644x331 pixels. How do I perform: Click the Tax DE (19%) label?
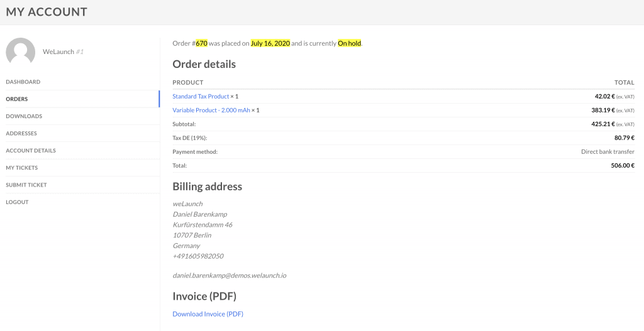point(190,138)
